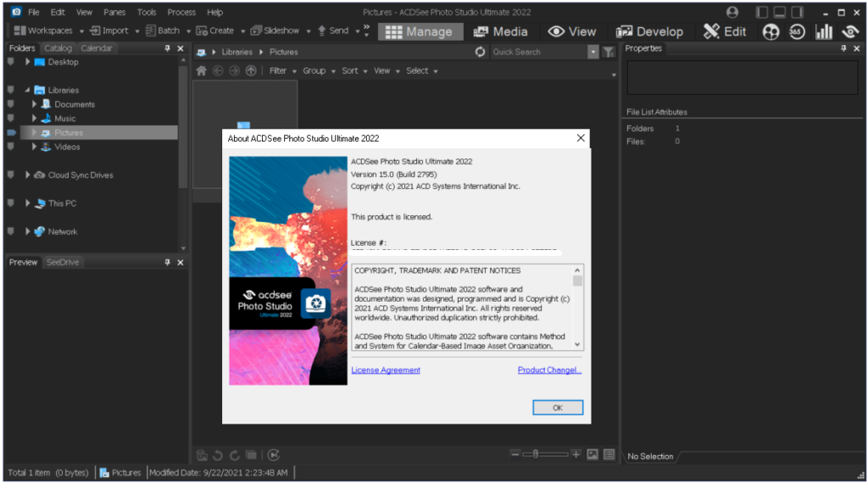Click the up one folder arrow icon
Screen dimensions: 868x483
tap(251, 71)
